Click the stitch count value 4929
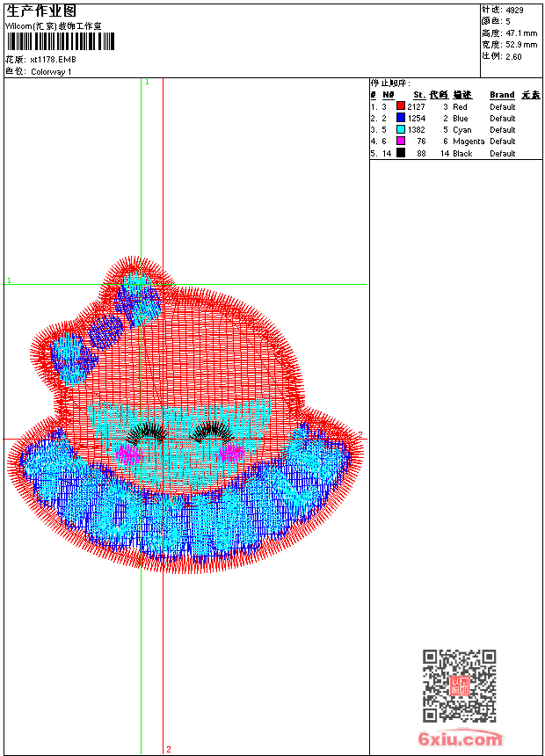This screenshot has height=756, width=545. [x=514, y=11]
